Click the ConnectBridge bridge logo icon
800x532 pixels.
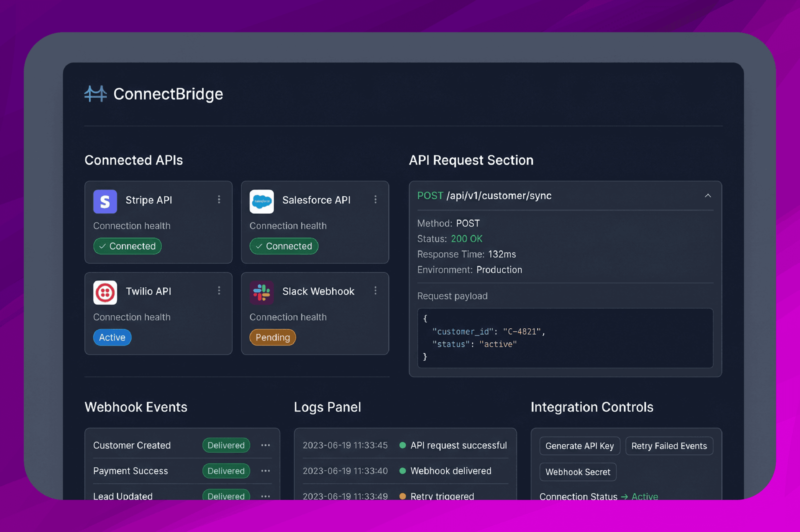[x=95, y=93]
